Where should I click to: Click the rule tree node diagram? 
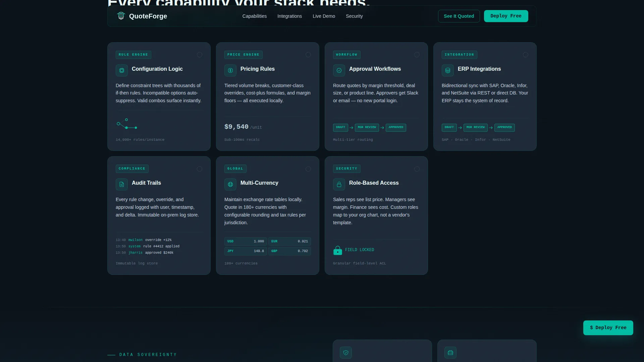[x=127, y=124]
